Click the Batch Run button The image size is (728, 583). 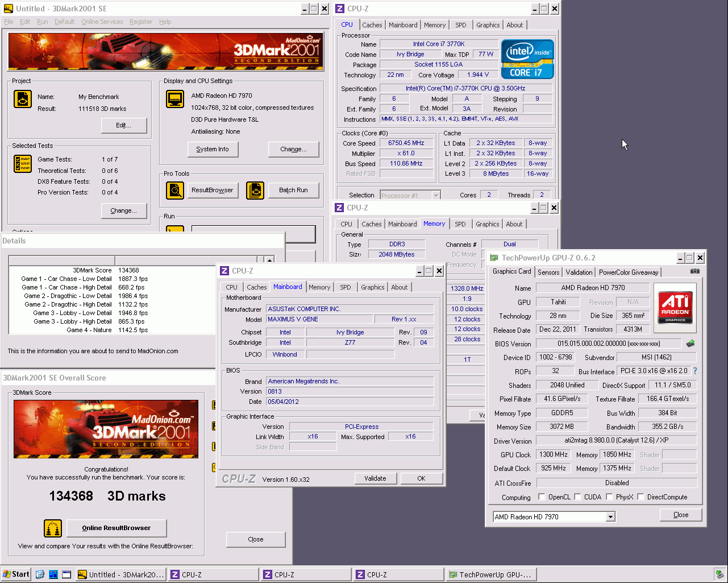pos(294,191)
